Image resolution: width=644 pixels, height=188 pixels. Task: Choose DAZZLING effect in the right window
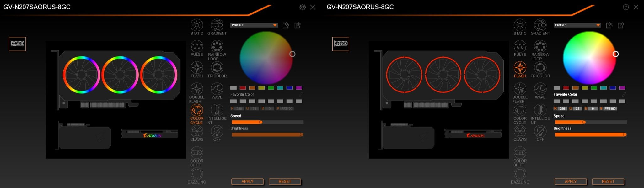[x=520, y=174]
